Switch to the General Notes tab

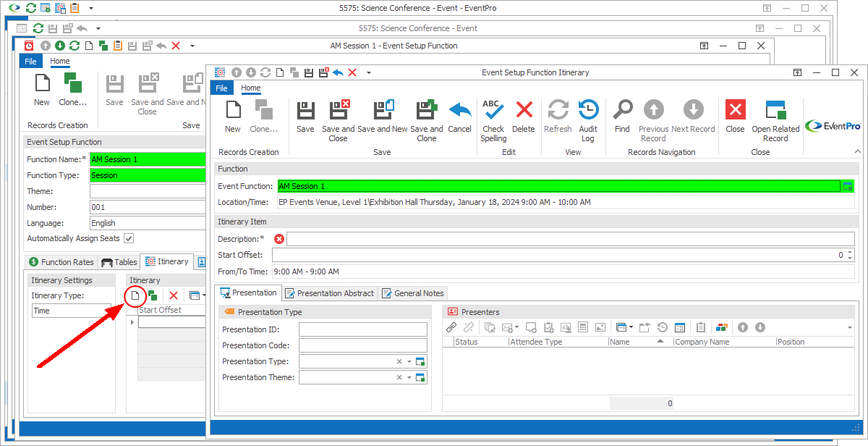(x=413, y=293)
